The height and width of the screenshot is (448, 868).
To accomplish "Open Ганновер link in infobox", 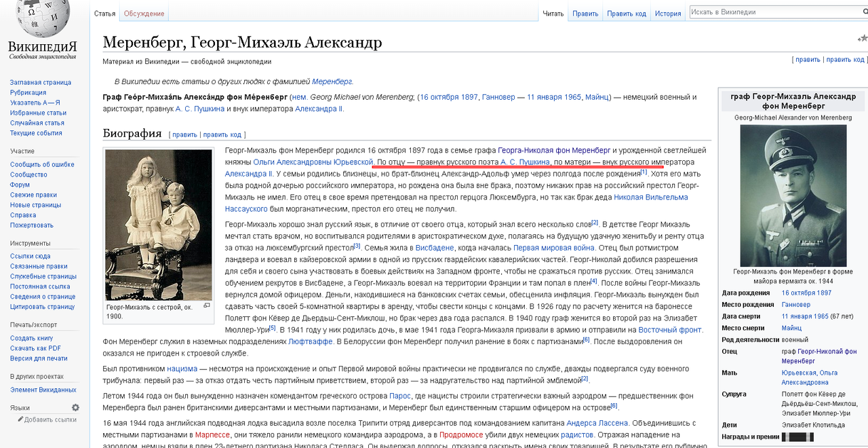I will (x=796, y=305).
